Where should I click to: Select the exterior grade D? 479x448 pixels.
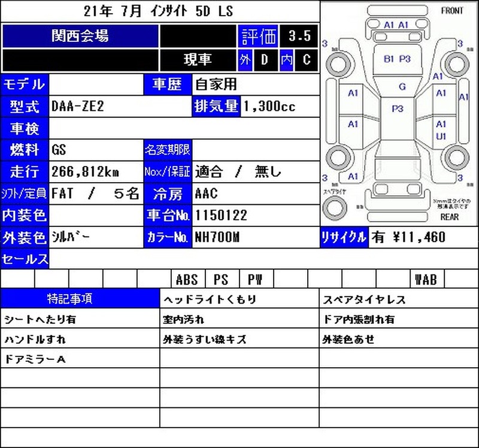[x=265, y=59]
